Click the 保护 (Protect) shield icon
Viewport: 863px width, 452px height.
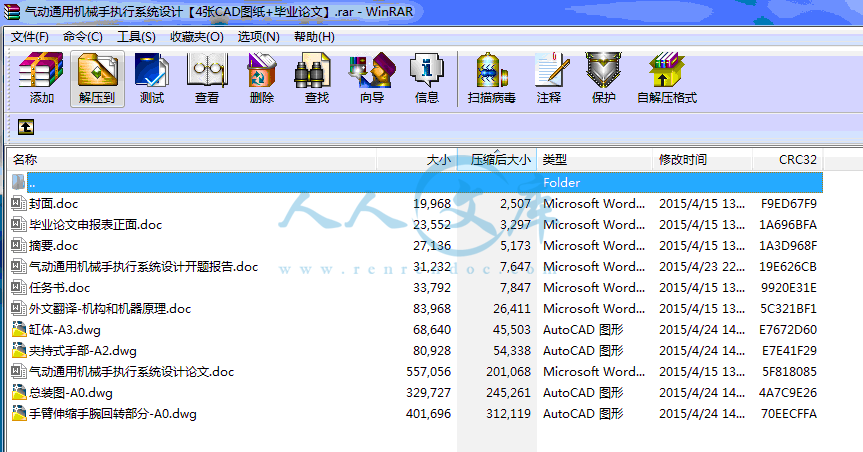(603, 70)
